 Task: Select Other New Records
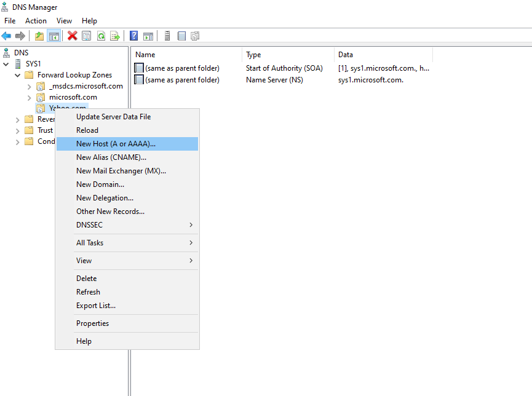coord(127,212)
